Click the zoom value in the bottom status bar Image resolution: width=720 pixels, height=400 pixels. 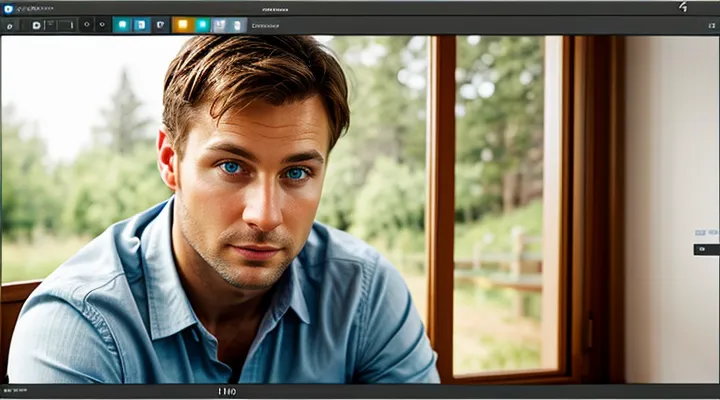pyautogui.click(x=227, y=392)
